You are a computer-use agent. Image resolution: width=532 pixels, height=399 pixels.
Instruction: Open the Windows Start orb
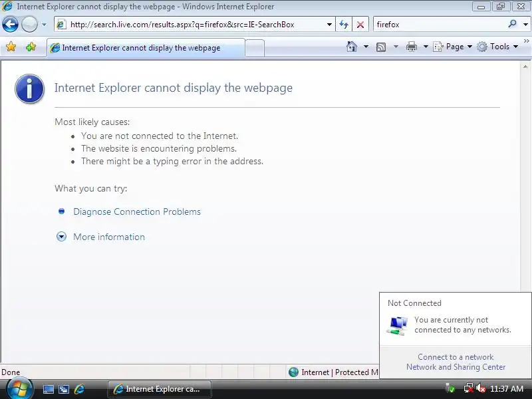pos(19,388)
